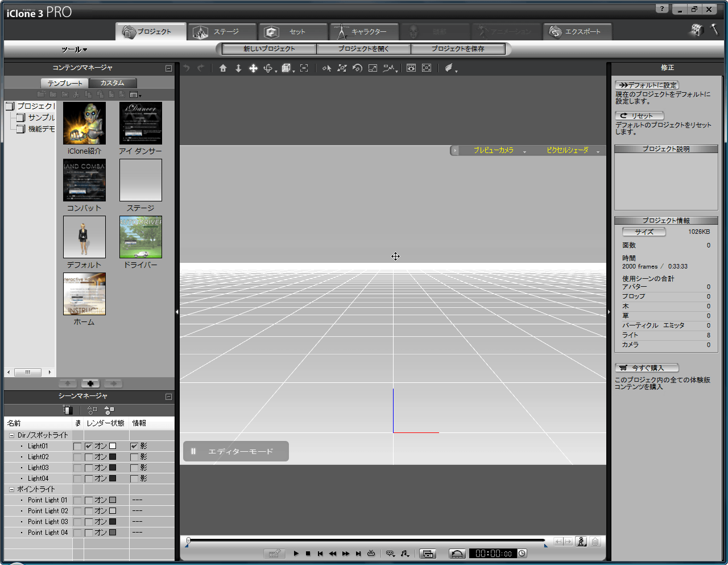Click the Home camera view icon

[223, 68]
